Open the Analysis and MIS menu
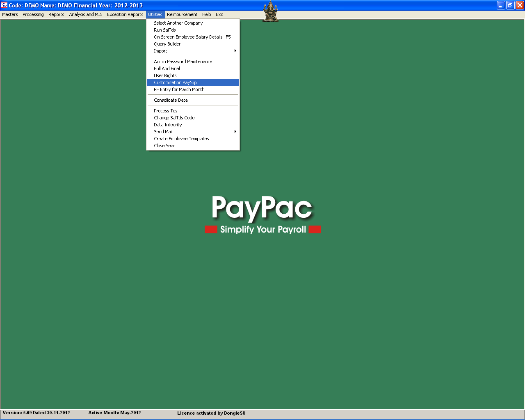Image resolution: width=525 pixels, height=420 pixels. click(86, 14)
